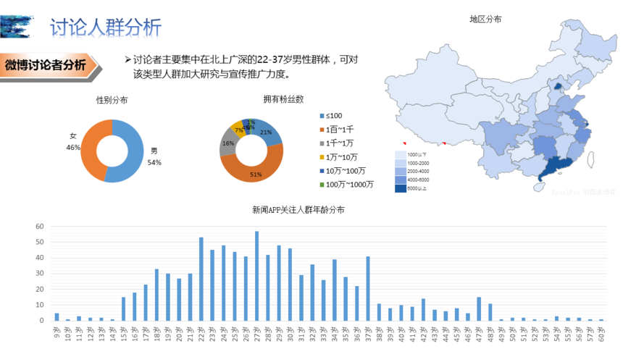The image size is (644, 362).
Task: Select the 21% blue segment in fans donut
Action: click(x=267, y=132)
